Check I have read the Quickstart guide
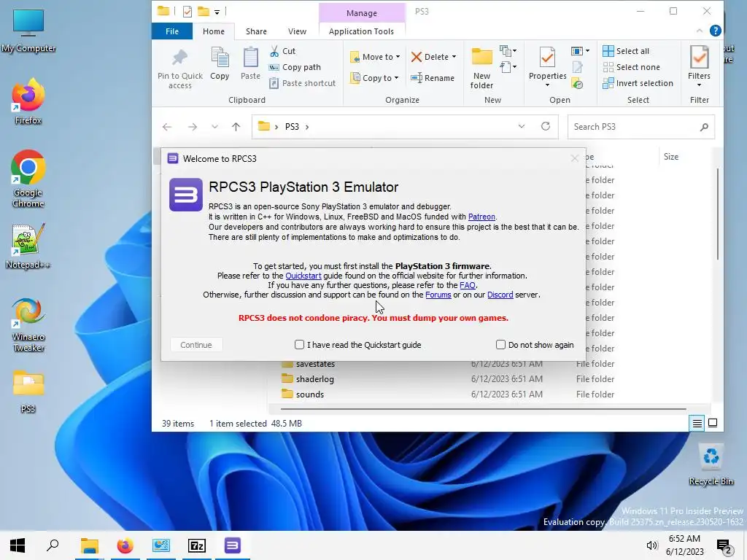Image resolution: width=747 pixels, height=560 pixels. [x=299, y=344]
